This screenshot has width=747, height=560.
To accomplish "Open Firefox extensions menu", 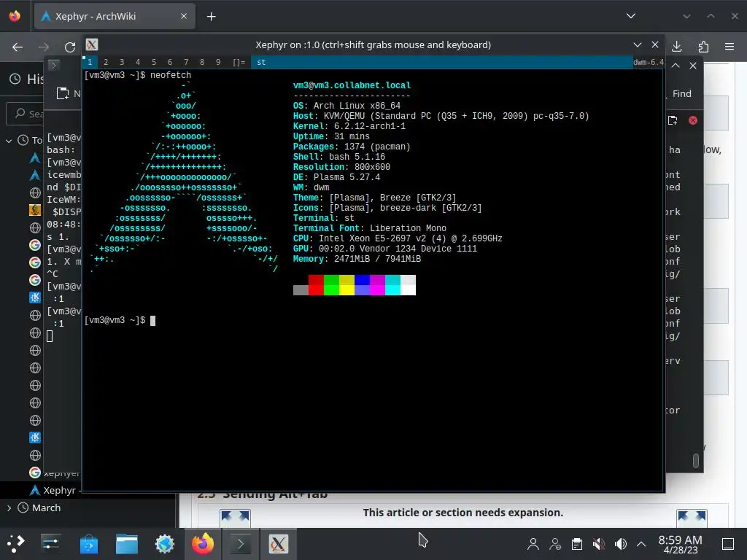I will pos(703,46).
